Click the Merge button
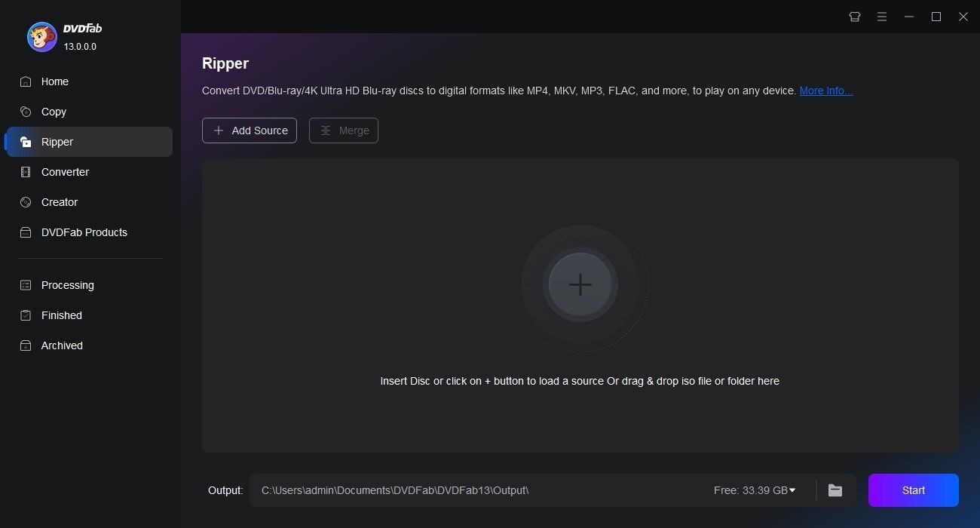980x528 pixels. click(x=344, y=130)
